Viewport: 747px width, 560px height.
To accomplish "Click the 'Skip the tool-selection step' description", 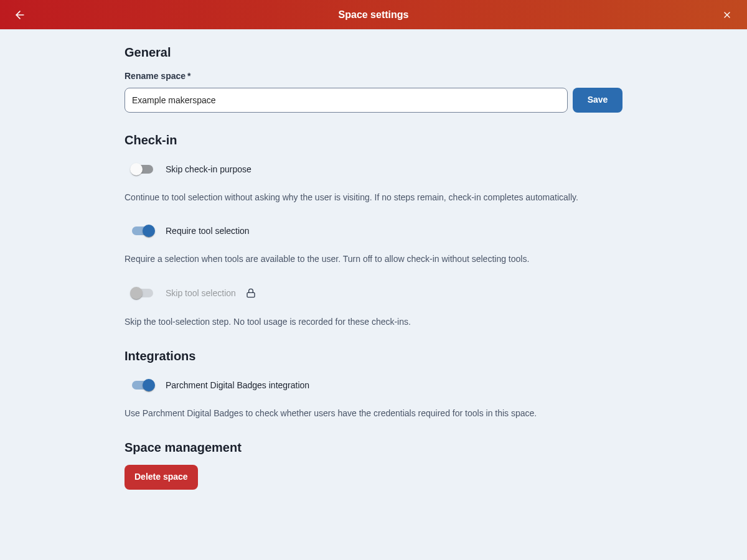I will coord(268,322).
